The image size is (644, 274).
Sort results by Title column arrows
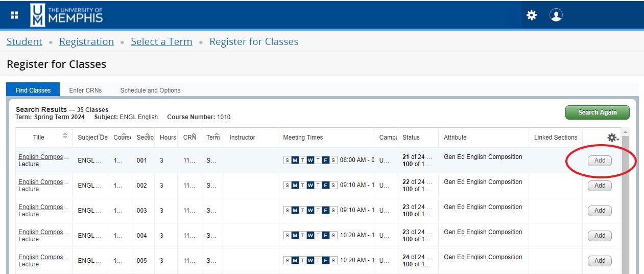(65, 136)
